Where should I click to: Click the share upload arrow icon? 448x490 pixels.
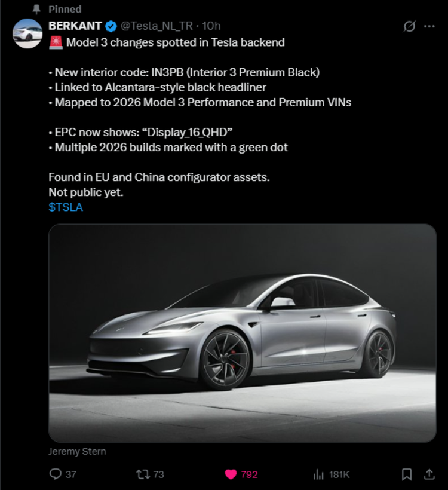tap(428, 474)
